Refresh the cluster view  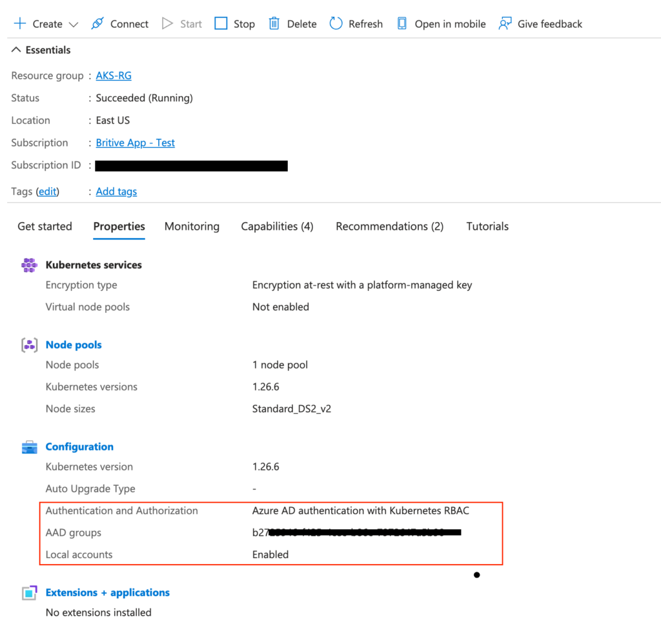335,23
